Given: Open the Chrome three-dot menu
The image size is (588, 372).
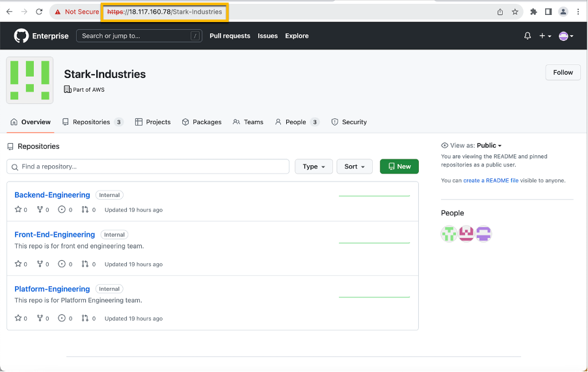Looking at the screenshot, I should coord(578,12).
